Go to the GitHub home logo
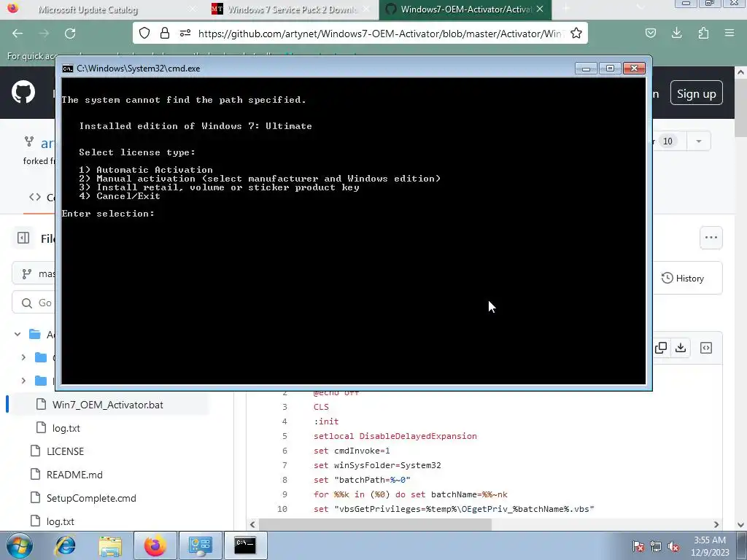747x560 pixels. point(23,92)
